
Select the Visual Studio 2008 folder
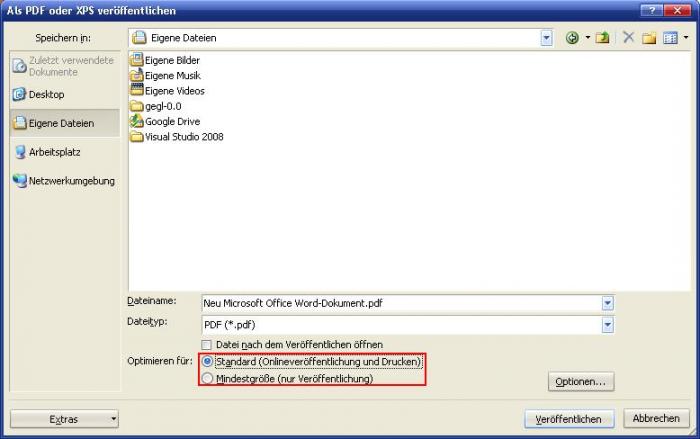coord(176,137)
